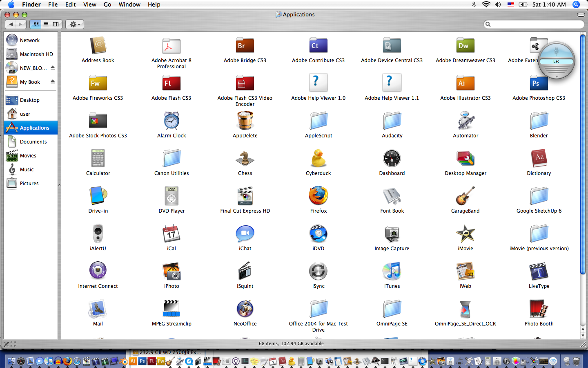588x368 pixels.
Task: Click the scroll down arrow
Action: click(583, 335)
